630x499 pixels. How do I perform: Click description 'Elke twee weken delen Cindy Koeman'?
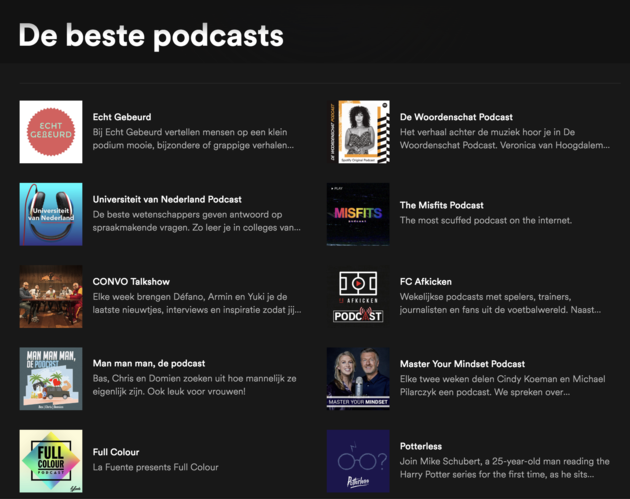pos(503,386)
